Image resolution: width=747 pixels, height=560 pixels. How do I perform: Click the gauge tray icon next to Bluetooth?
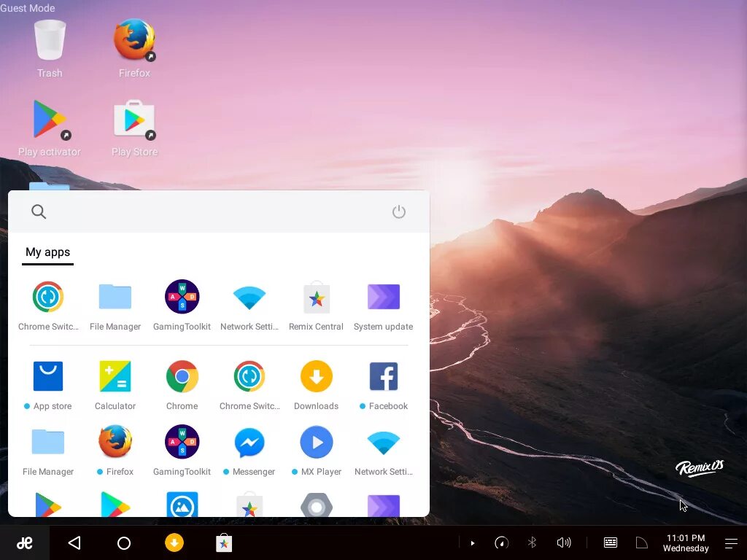502,542
